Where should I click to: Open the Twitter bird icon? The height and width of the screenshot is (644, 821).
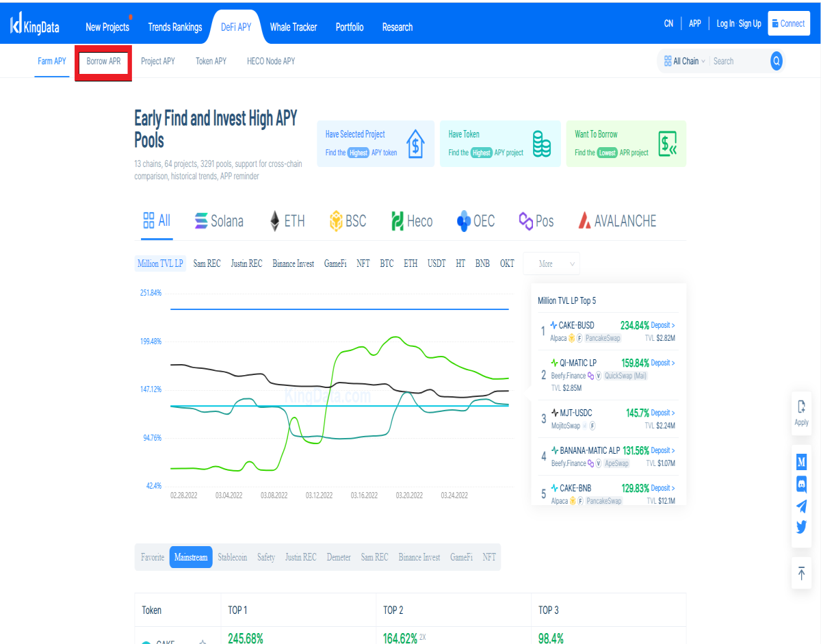pyautogui.click(x=801, y=527)
